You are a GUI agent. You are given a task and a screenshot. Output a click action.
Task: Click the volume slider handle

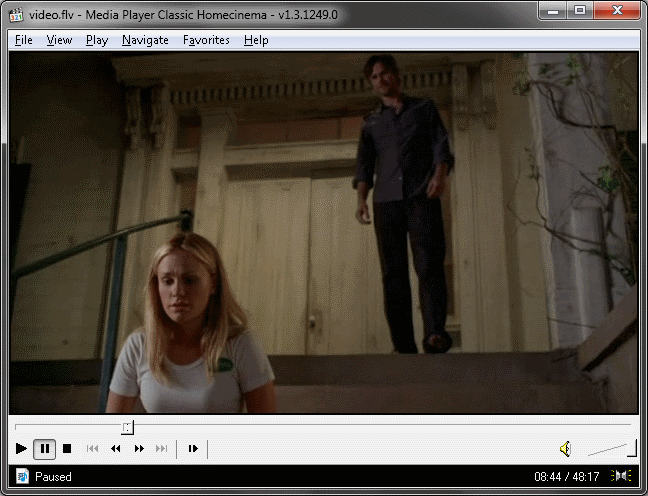click(632, 449)
